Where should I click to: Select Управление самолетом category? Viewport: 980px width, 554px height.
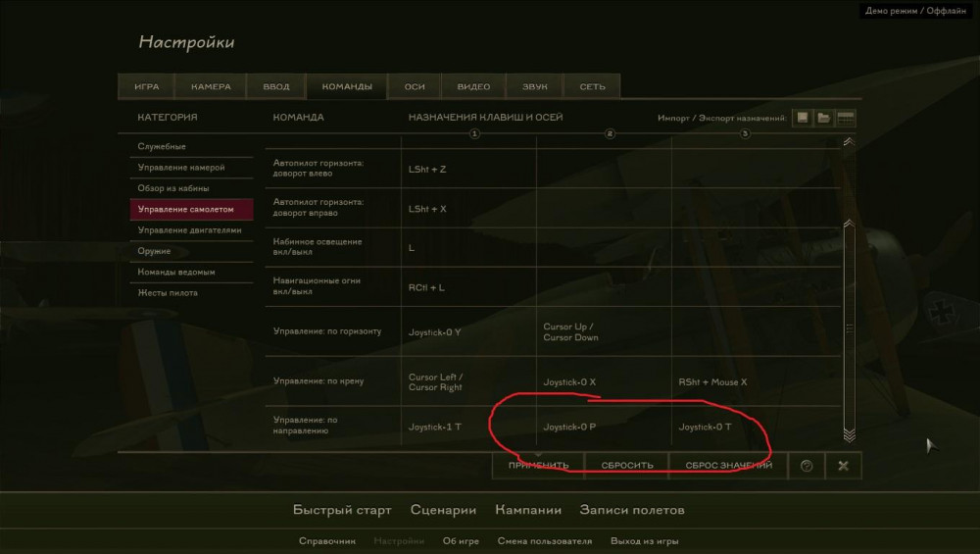pyautogui.click(x=191, y=210)
